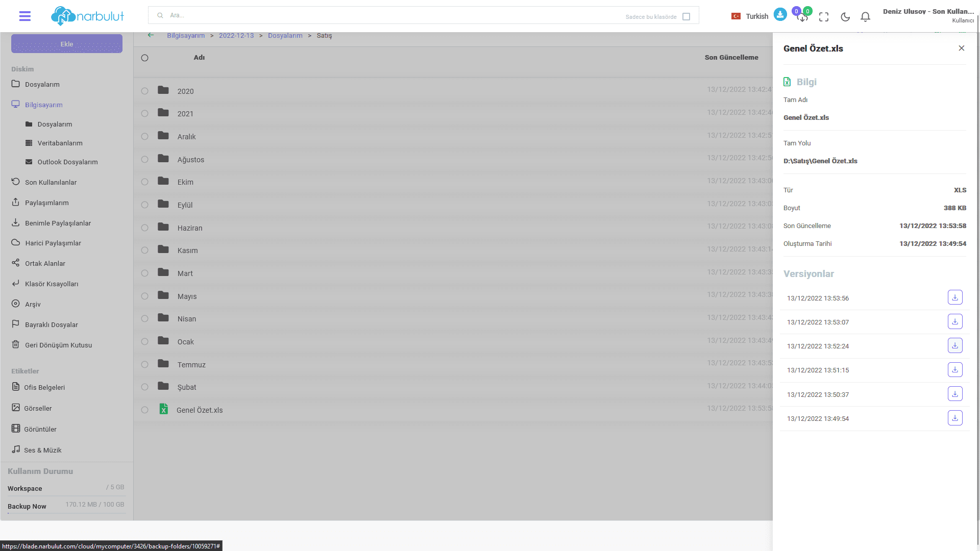Open notifications bell icon
The width and height of the screenshot is (980, 551).
[x=865, y=17]
